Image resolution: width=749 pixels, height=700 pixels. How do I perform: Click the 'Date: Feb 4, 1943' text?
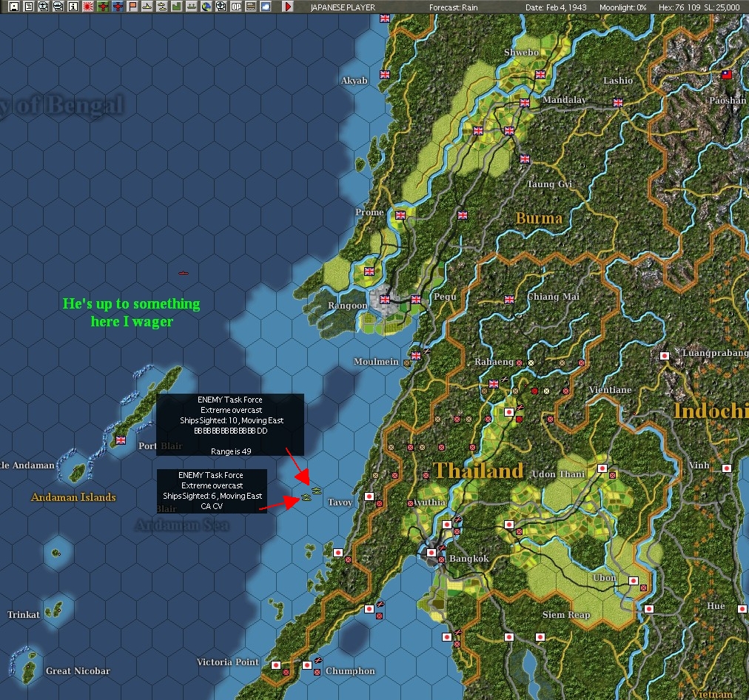(x=556, y=7)
